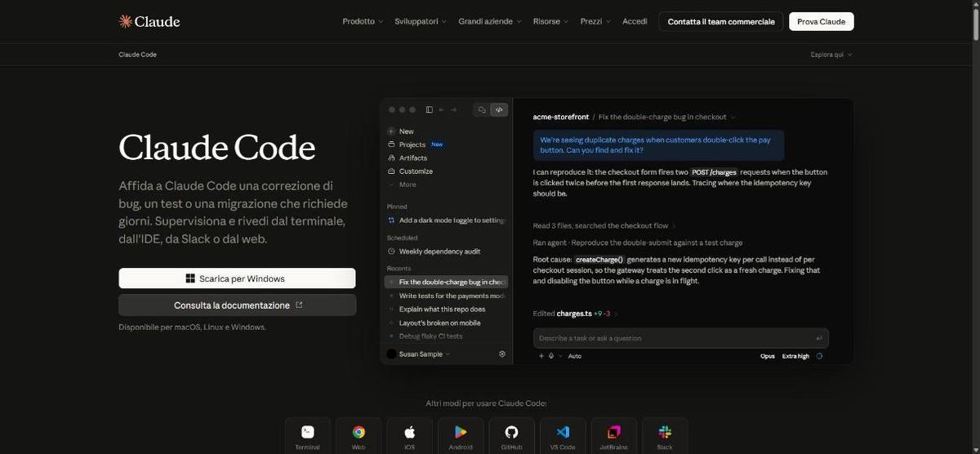Image resolution: width=980 pixels, height=454 pixels.
Task: Open the Artifacts icon in sidebar
Action: pyautogui.click(x=391, y=158)
